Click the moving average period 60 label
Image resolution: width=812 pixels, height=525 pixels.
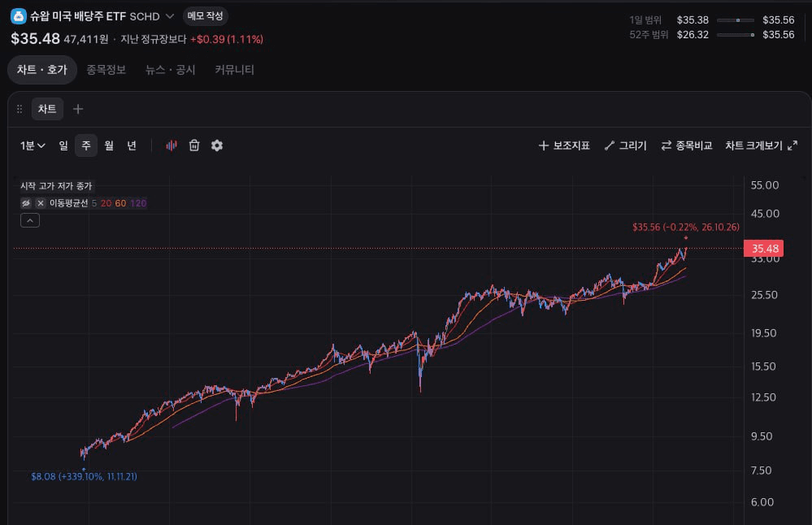[120, 203]
